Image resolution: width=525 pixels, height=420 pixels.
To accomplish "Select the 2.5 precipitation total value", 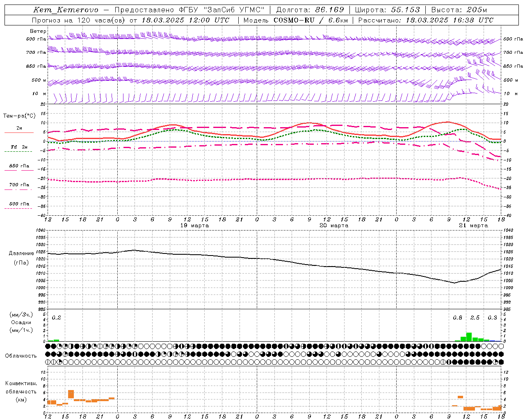I will click(475, 317).
